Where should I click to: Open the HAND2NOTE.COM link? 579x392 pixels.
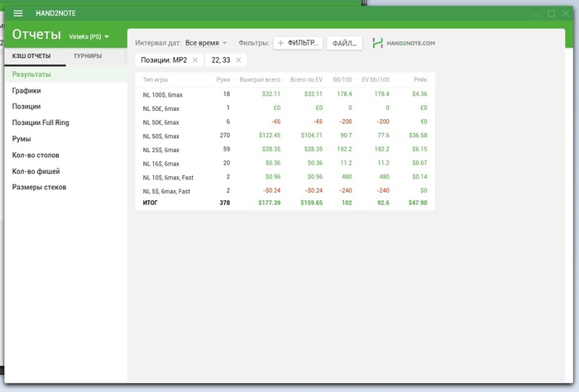pyautogui.click(x=404, y=43)
